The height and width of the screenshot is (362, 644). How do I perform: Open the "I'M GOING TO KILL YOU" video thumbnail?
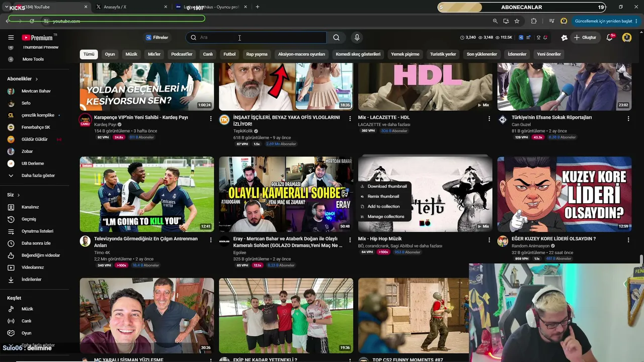[x=147, y=194]
